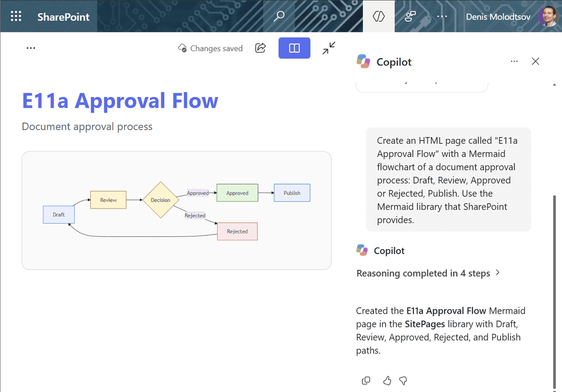Select the Decision diamond node

click(161, 200)
